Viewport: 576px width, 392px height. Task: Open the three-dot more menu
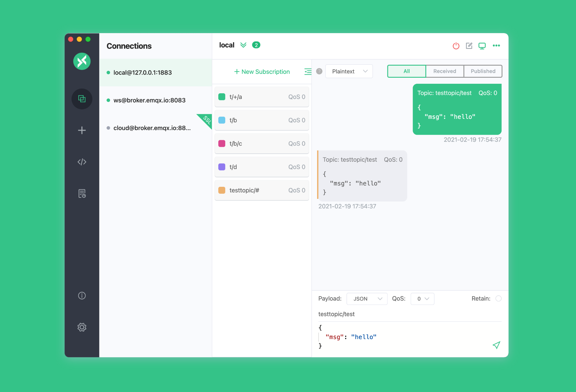[496, 45]
